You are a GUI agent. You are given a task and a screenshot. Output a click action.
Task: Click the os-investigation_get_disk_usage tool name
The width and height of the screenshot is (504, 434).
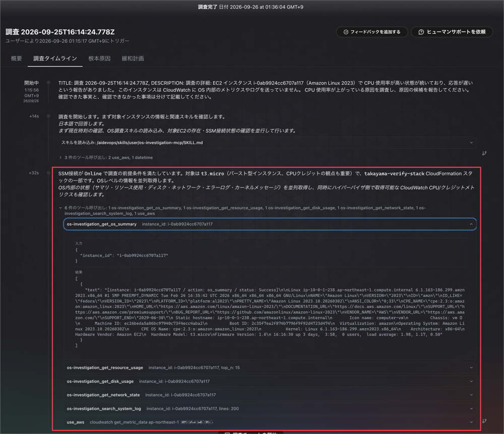coord(100,381)
